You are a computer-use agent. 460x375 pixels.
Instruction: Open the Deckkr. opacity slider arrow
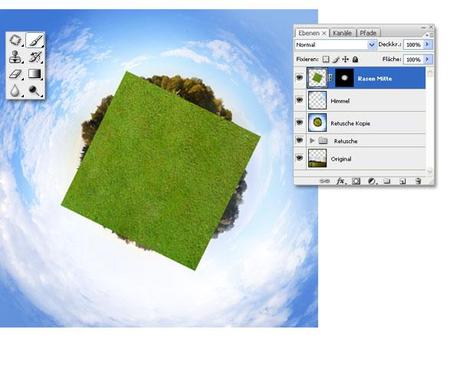point(428,44)
